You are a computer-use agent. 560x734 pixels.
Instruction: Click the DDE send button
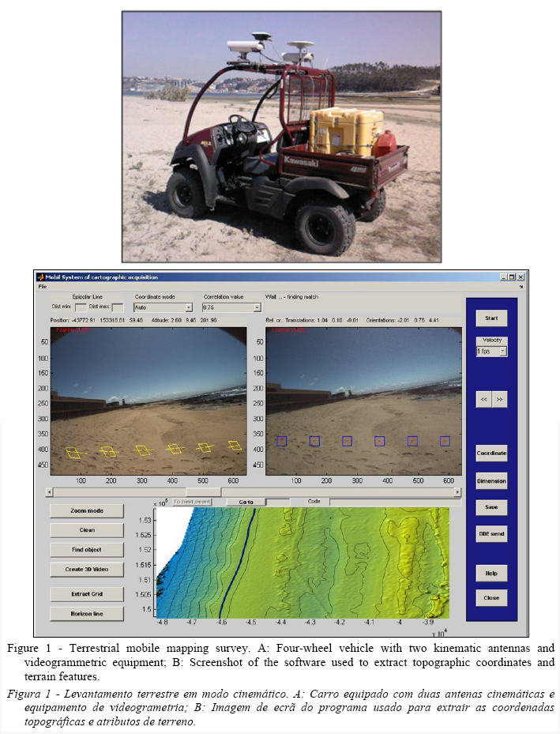tap(491, 535)
